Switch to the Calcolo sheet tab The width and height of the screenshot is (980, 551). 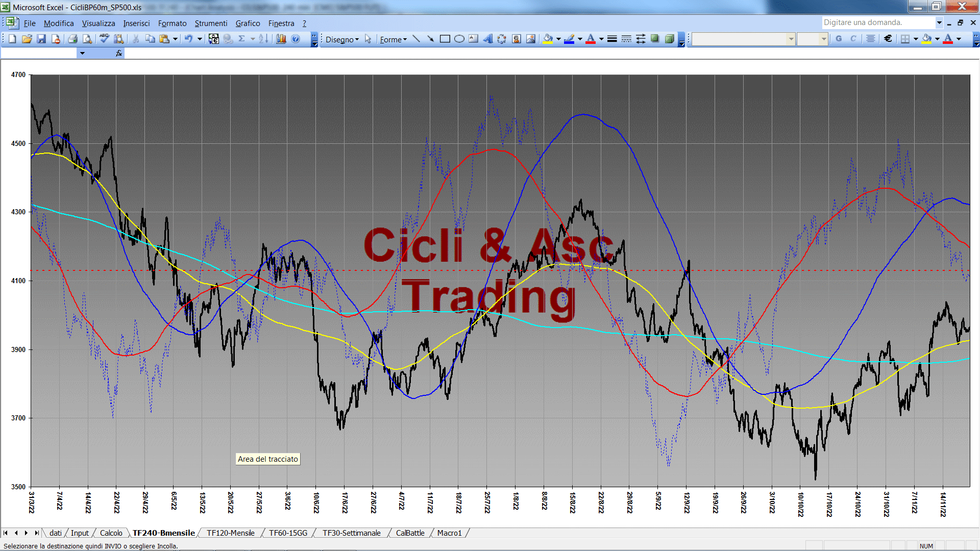pyautogui.click(x=111, y=533)
